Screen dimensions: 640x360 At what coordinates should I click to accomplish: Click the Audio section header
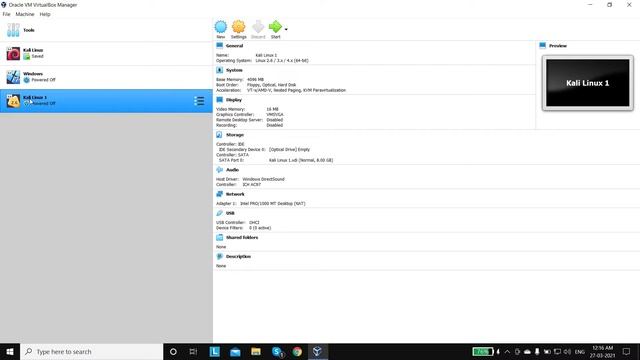[x=232, y=169]
